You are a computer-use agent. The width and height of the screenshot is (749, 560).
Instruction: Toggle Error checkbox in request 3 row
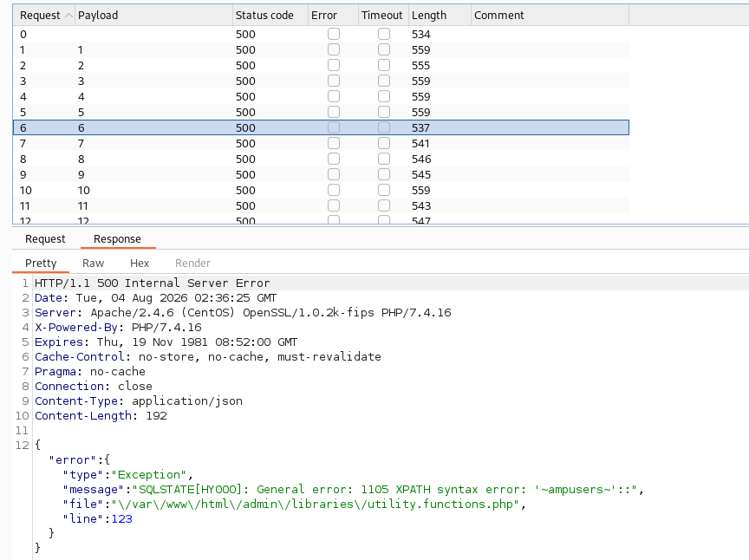(x=334, y=81)
